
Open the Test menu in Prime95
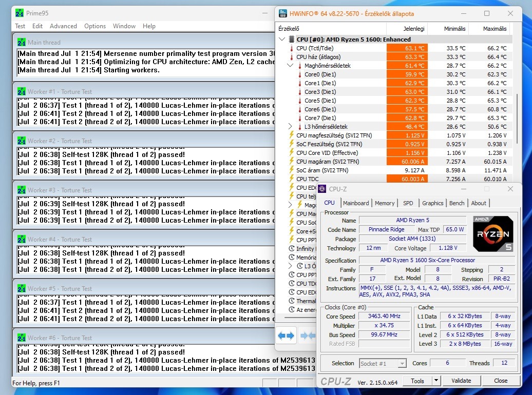coord(20,26)
